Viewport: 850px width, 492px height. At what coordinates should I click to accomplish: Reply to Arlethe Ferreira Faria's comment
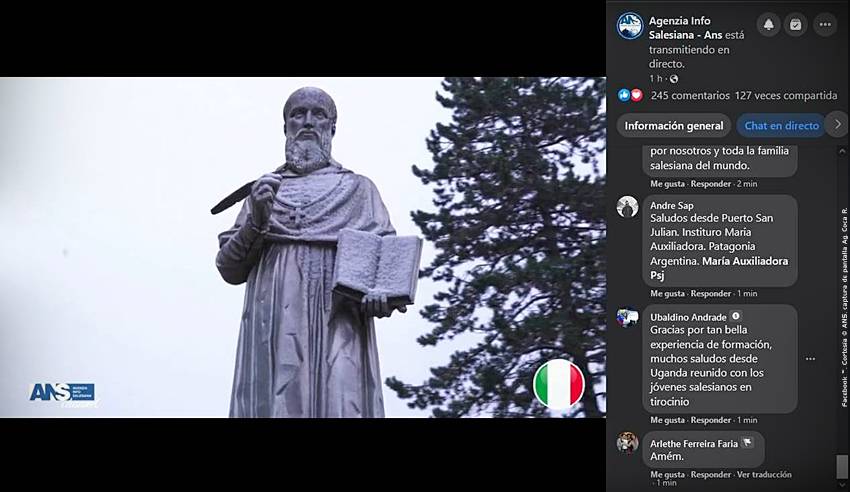711,475
